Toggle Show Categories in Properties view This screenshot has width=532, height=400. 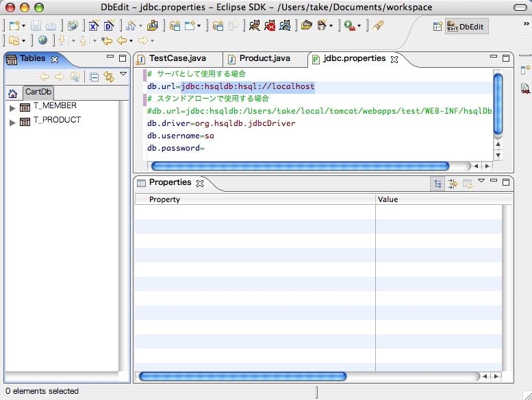click(438, 183)
